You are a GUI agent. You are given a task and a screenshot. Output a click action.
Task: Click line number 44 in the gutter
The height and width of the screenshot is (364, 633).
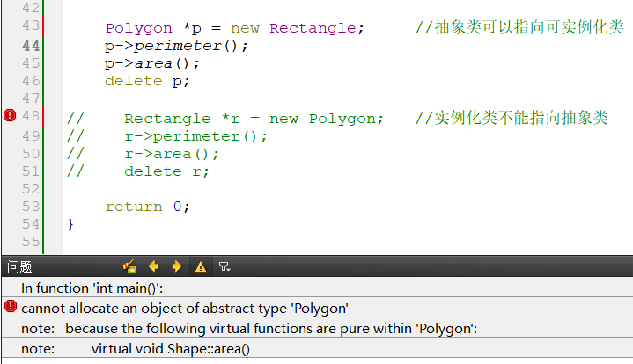[29, 46]
